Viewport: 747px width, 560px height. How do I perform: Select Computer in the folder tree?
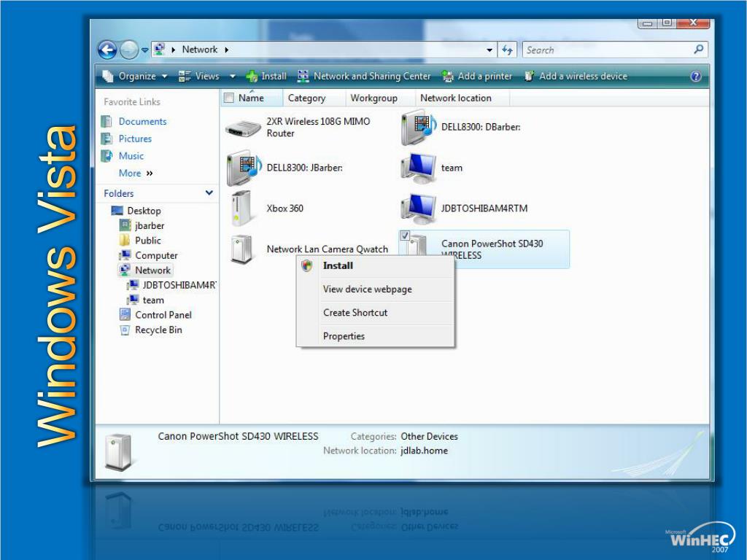click(x=156, y=255)
